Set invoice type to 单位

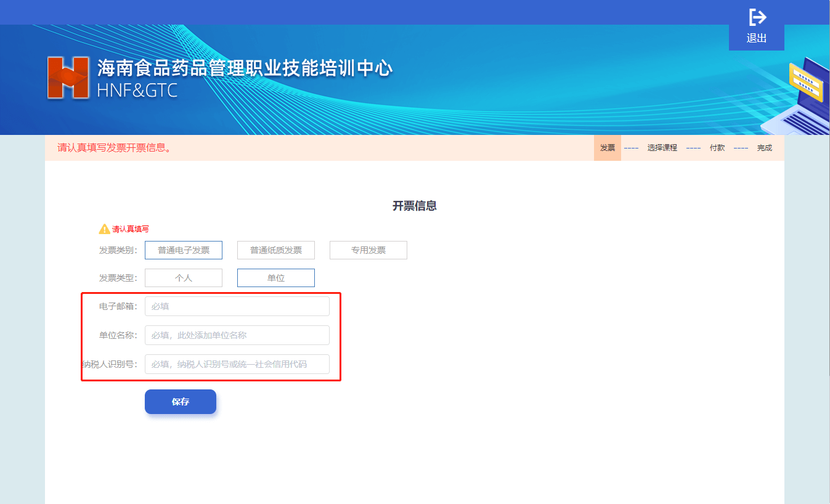(276, 278)
